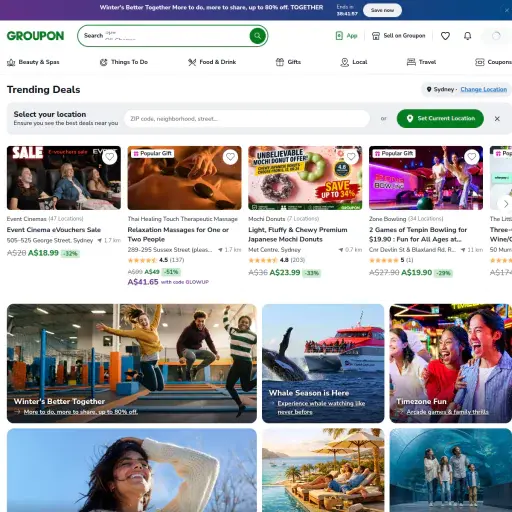Dismiss the Select your location bar
Viewport: 512px width, 512px height.
(x=497, y=119)
